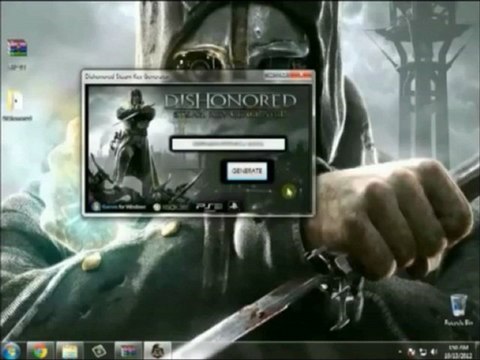Click the diamond-shaped taskbar app icon
This screenshot has height=360, width=480.
99,351
